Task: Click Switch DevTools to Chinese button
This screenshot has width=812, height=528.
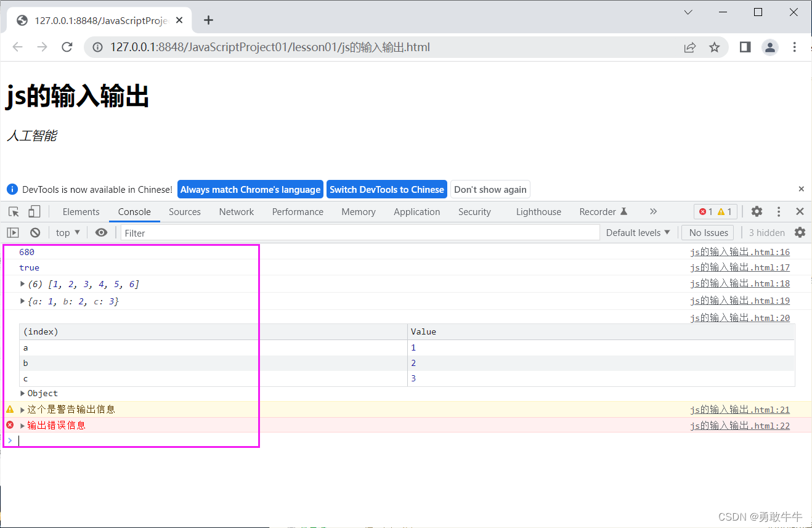Action: 387,189
